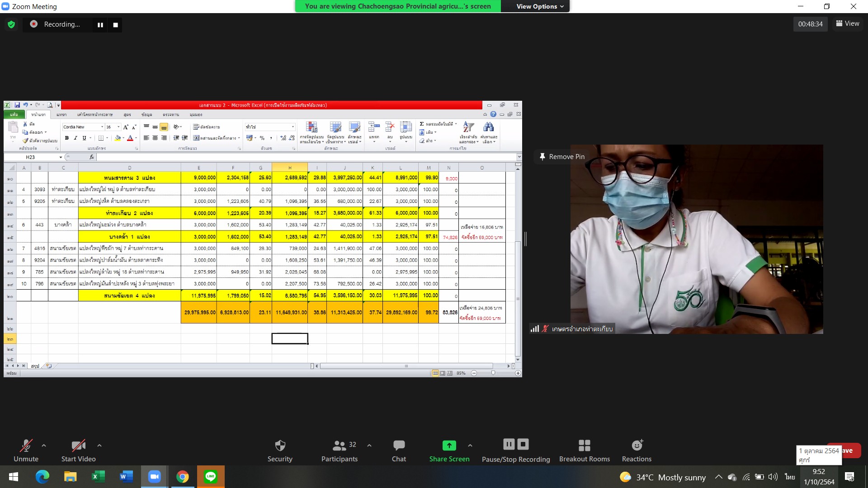This screenshot has width=868, height=488.
Task: Expand the View Options dropdown
Action: point(540,6)
